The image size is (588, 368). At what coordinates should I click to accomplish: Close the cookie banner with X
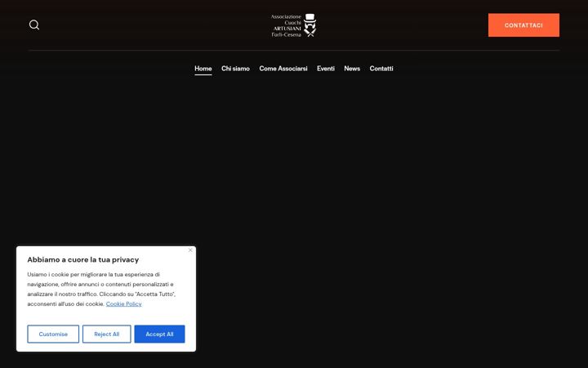(x=190, y=250)
